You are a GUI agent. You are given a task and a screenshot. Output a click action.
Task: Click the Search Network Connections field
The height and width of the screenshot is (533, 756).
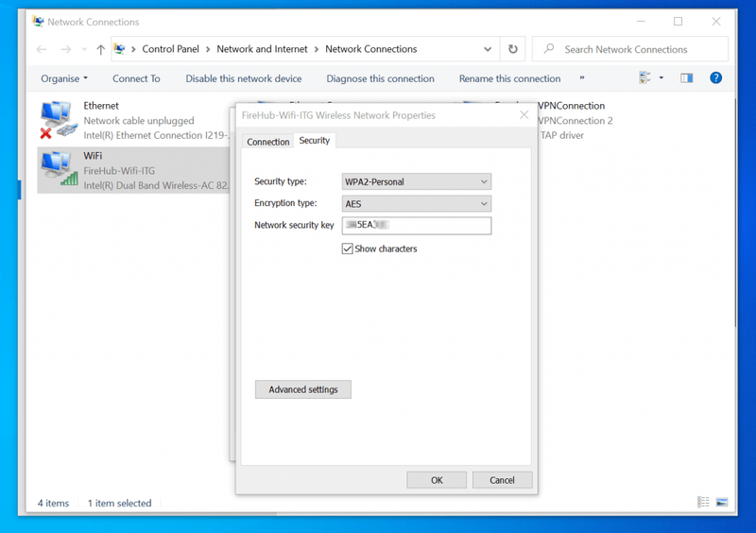point(630,49)
